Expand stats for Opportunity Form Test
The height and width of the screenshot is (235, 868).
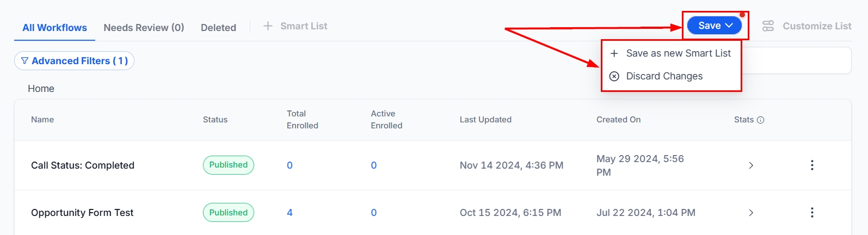click(x=751, y=213)
